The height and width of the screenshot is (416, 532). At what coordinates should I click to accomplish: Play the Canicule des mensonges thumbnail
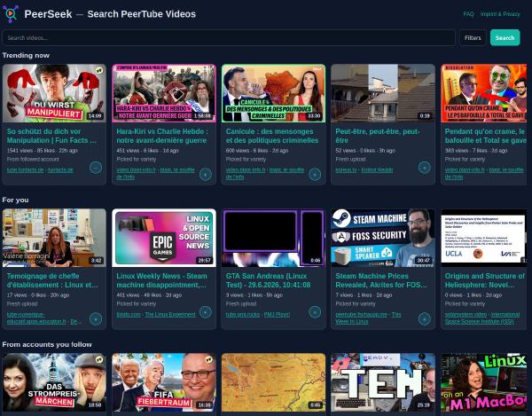coord(273,93)
